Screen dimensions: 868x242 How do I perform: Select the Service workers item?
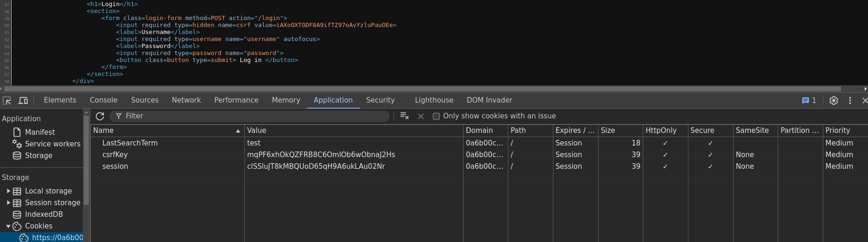pyautogui.click(x=52, y=144)
